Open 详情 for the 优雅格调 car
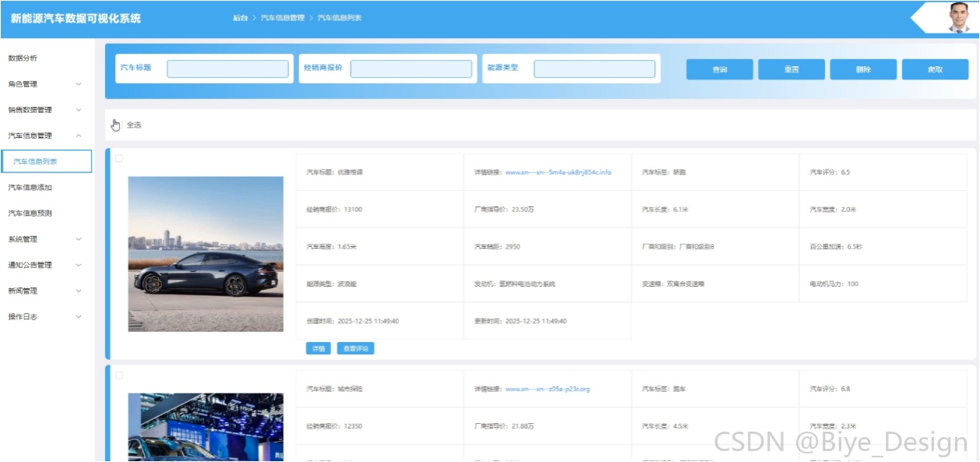 pos(319,348)
